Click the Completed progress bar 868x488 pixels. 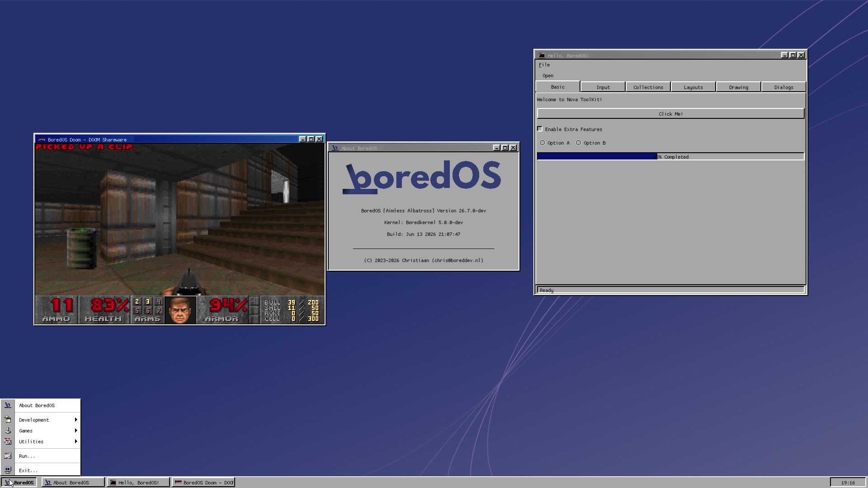[x=671, y=156]
